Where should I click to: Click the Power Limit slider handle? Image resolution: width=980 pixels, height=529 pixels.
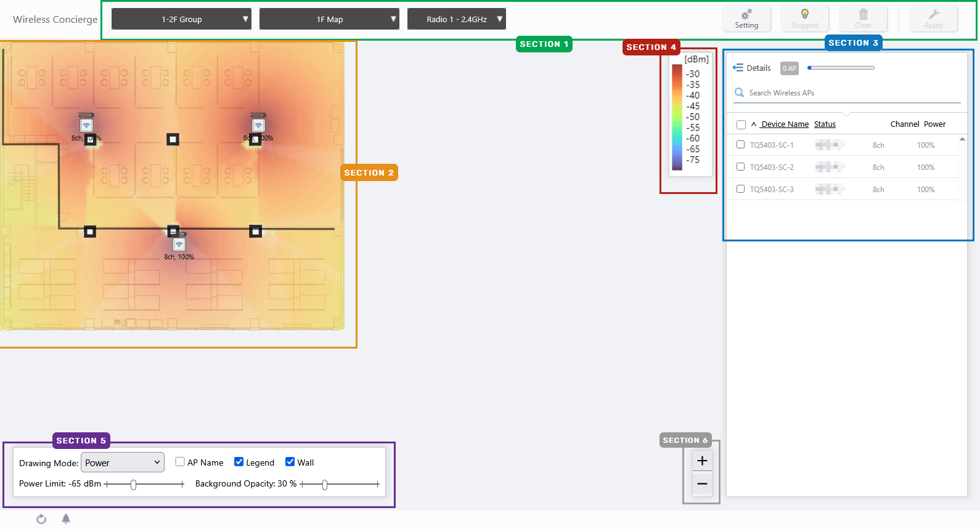tap(133, 485)
